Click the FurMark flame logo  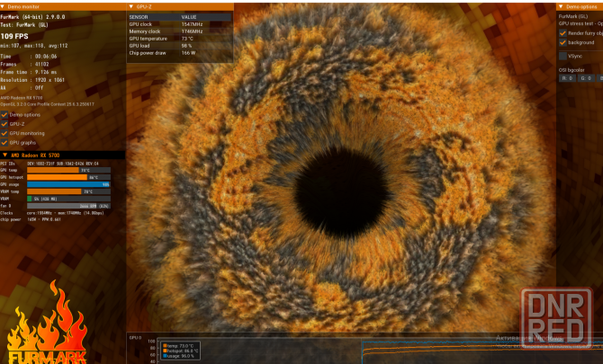tap(46, 323)
